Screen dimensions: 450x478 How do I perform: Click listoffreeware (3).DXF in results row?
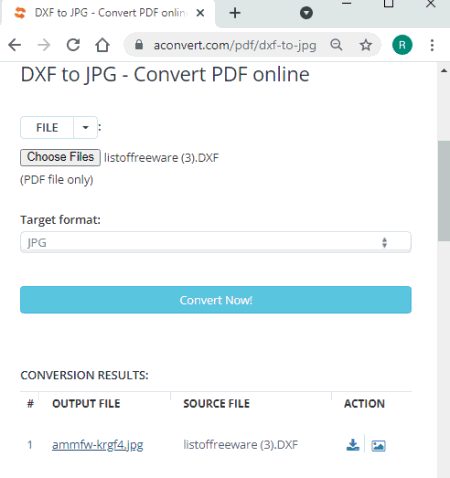tap(240, 445)
